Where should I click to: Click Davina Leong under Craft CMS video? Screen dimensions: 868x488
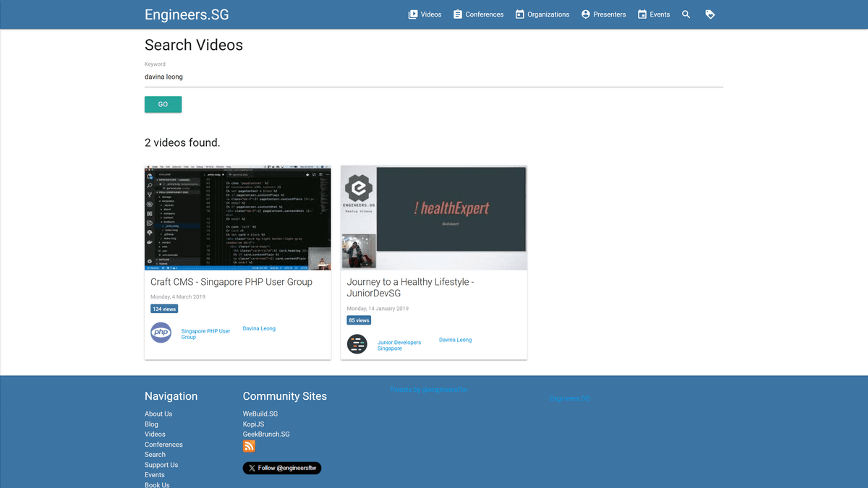click(x=259, y=329)
